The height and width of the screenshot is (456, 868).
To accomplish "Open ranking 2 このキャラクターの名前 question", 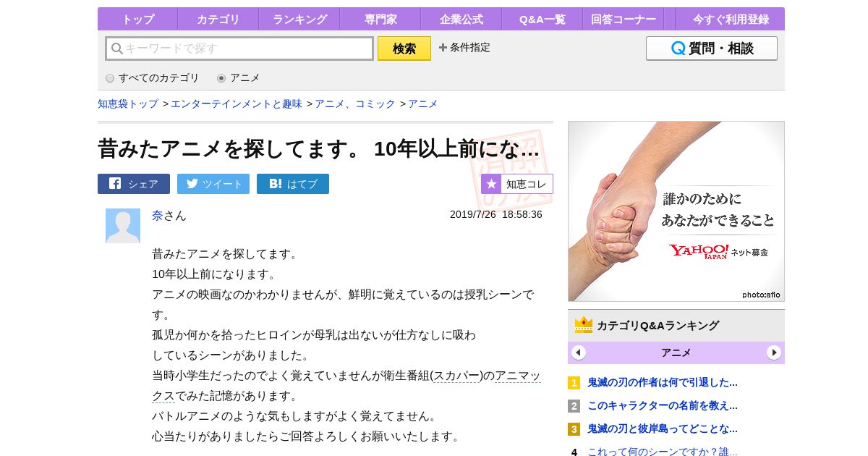I will coord(663,405).
